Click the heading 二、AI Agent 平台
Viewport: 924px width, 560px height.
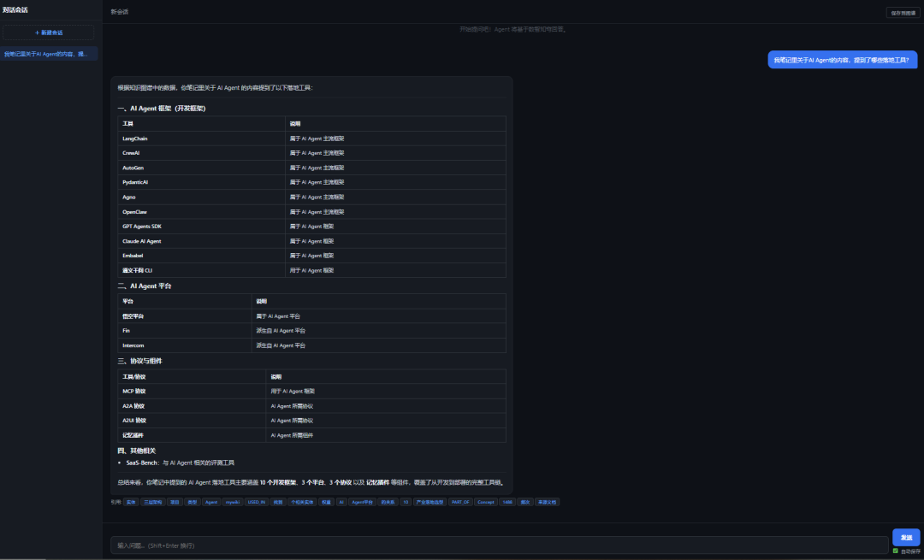[145, 286]
